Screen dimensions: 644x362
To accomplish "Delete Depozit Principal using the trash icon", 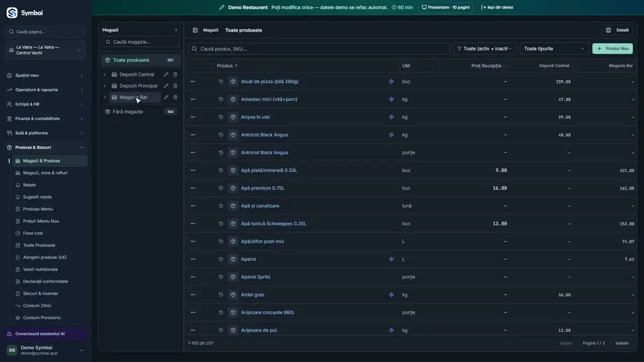I will click(176, 86).
